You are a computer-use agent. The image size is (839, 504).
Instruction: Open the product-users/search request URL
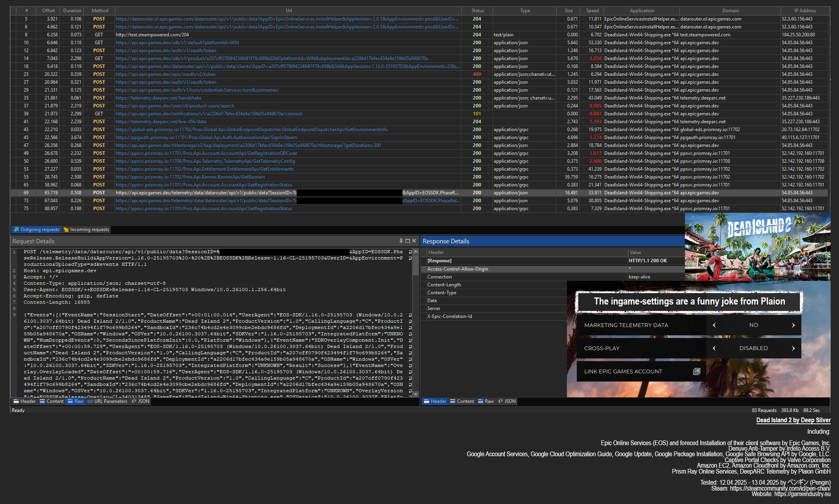coord(175,106)
